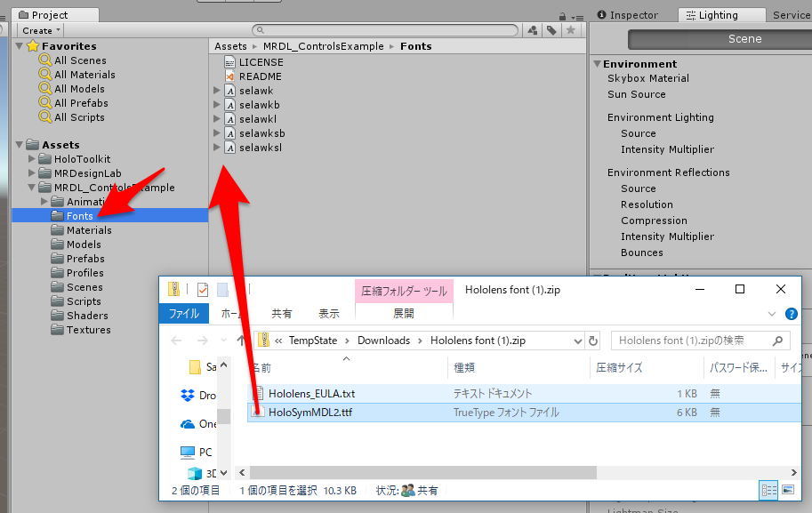Click the search-by-type icon in Project panel
Screen dimensions: 812x513
(x=533, y=30)
